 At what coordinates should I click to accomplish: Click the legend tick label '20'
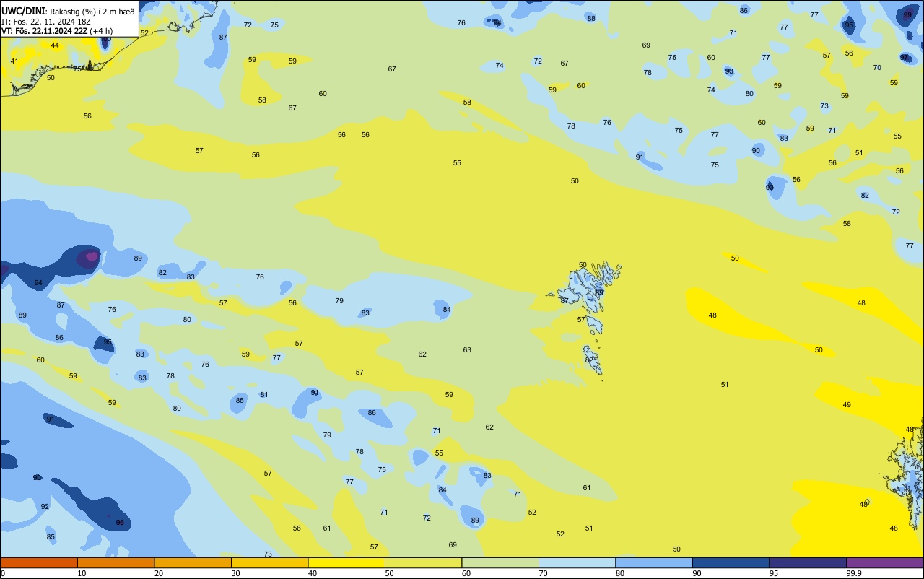pyautogui.click(x=158, y=573)
